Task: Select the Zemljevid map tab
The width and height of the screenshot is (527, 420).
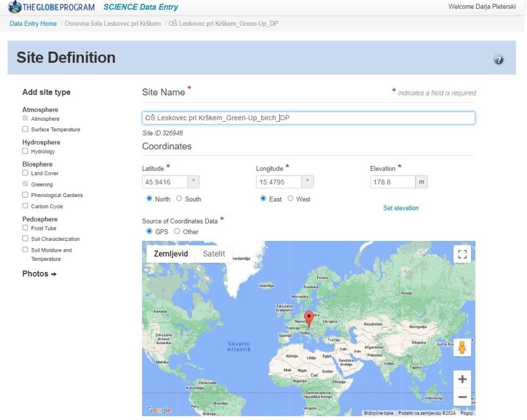Action: click(x=170, y=254)
